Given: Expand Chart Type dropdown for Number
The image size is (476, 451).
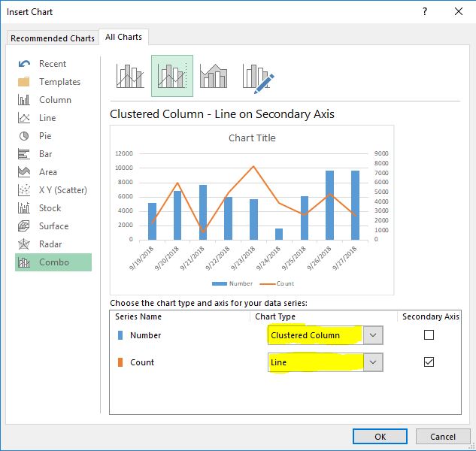Looking at the screenshot, I should click(373, 335).
